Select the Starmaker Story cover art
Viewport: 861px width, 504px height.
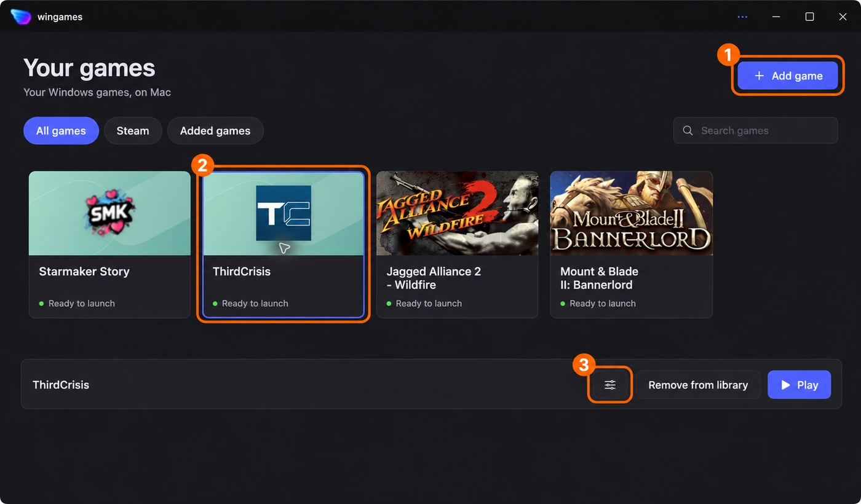(x=110, y=213)
